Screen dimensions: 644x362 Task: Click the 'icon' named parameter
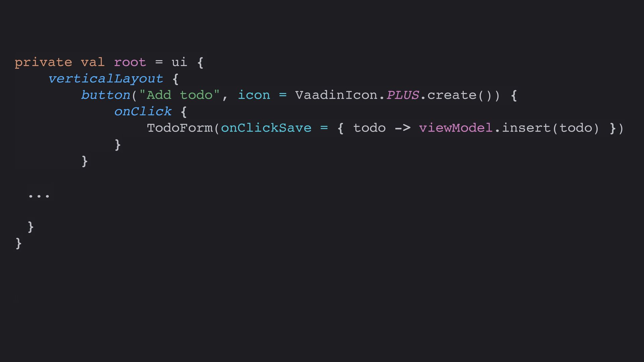point(254,95)
